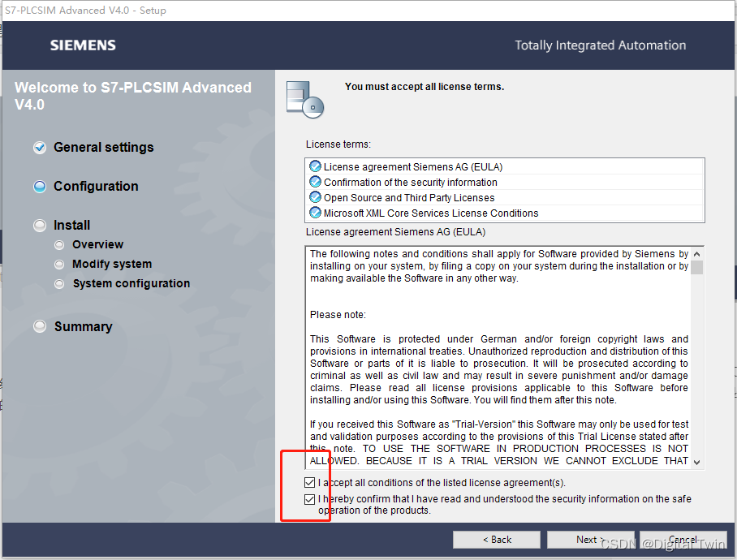Click 'License terms:' label
This screenshot has width=737, height=560.
pos(338,144)
